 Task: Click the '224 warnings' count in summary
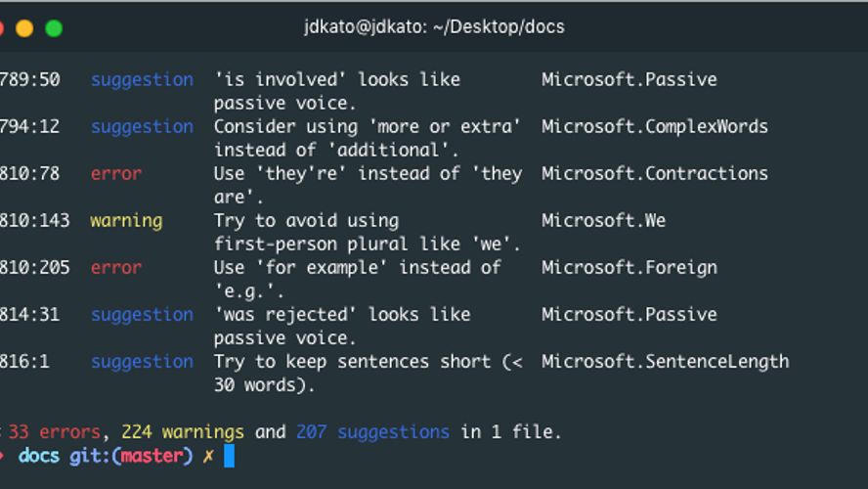pyautogui.click(x=182, y=431)
